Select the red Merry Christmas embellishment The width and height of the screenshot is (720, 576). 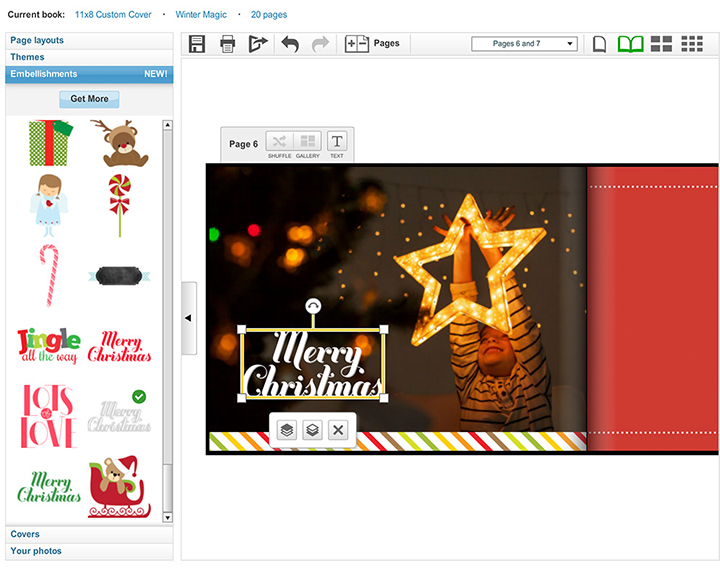pos(119,347)
